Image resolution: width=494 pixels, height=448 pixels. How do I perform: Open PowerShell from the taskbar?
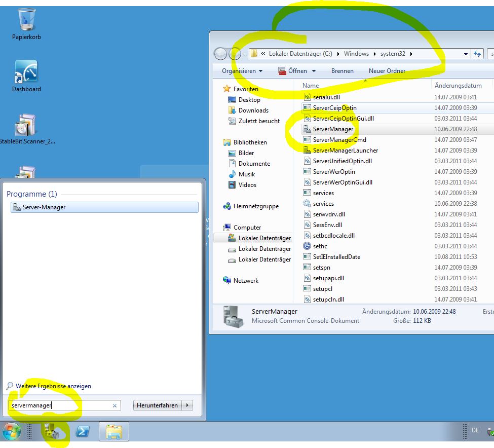coord(83,431)
